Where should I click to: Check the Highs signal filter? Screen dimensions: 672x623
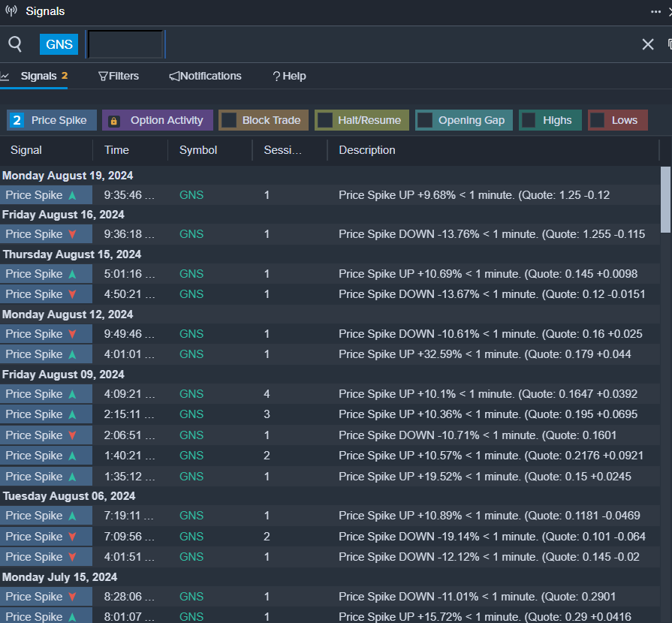click(x=529, y=120)
